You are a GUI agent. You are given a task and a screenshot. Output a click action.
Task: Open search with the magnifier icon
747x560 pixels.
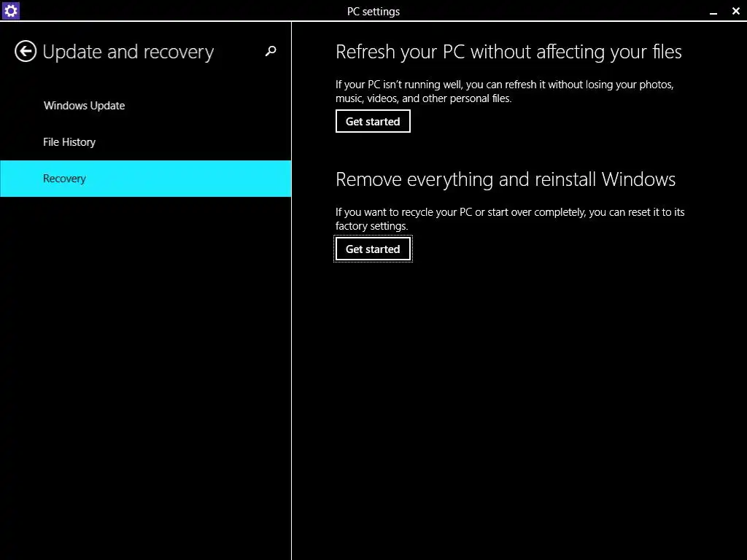point(271,51)
